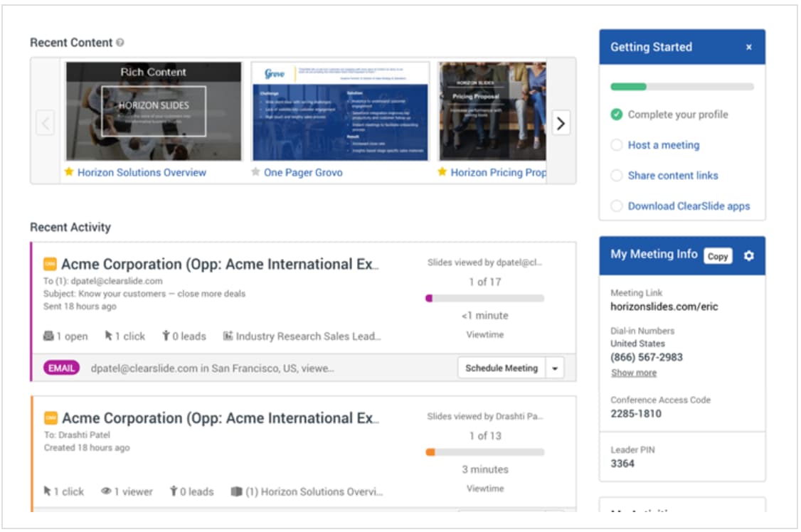The image size is (801, 532).
Task: Click the Sent 18 hours ago text
Action: pyautogui.click(x=80, y=307)
